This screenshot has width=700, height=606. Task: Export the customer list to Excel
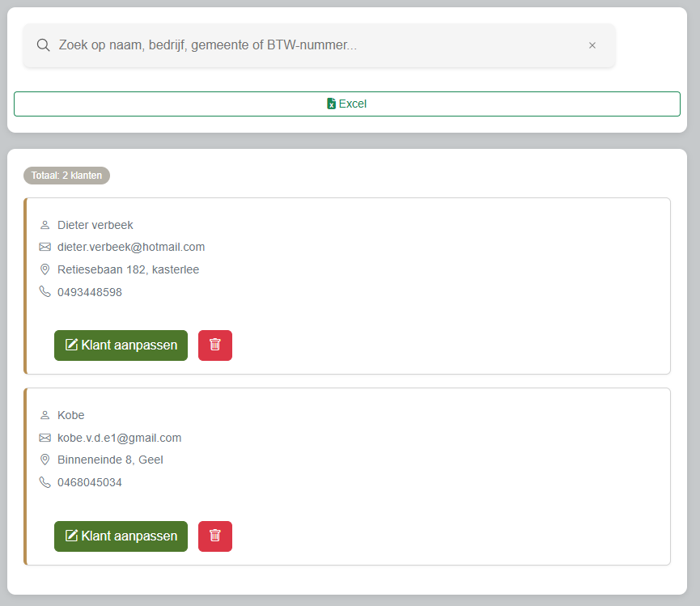[x=346, y=104]
